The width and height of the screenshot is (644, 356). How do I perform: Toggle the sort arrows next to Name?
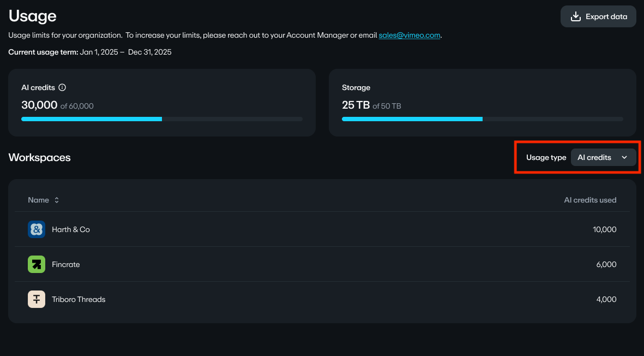57,200
